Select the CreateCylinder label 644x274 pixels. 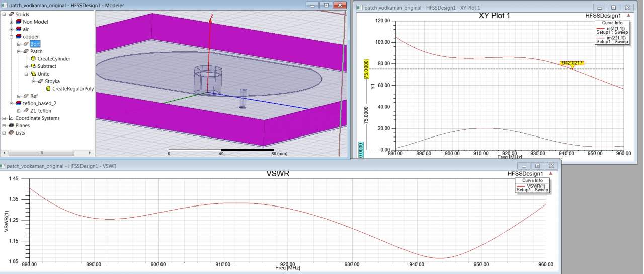tap(54, 59)
